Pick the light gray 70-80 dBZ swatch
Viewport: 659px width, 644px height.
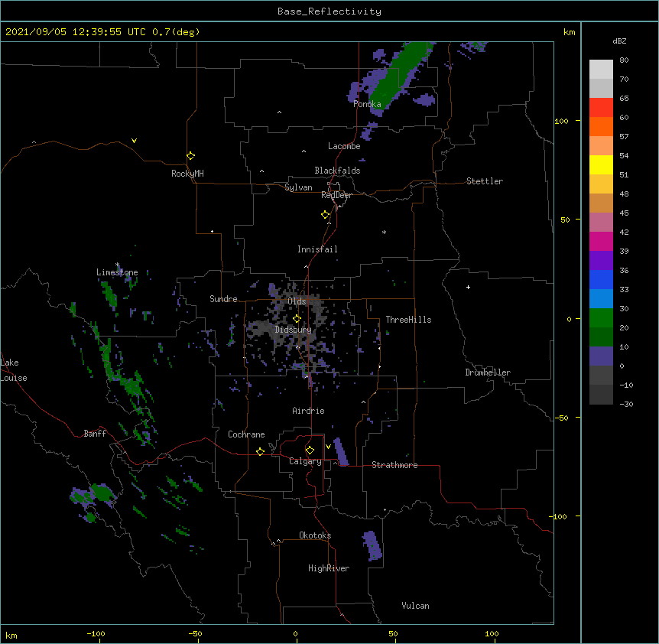coord(601,70)
